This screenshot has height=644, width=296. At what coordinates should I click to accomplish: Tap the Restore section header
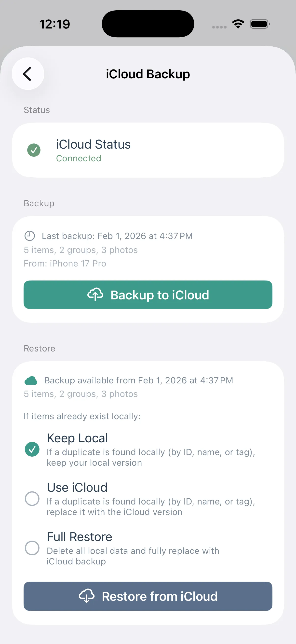coord(39,348)
